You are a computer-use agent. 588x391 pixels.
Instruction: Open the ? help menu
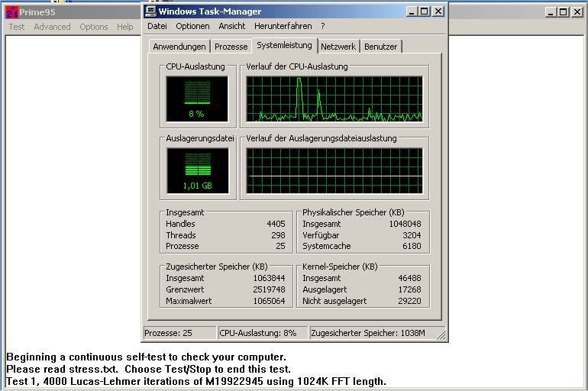323,26
